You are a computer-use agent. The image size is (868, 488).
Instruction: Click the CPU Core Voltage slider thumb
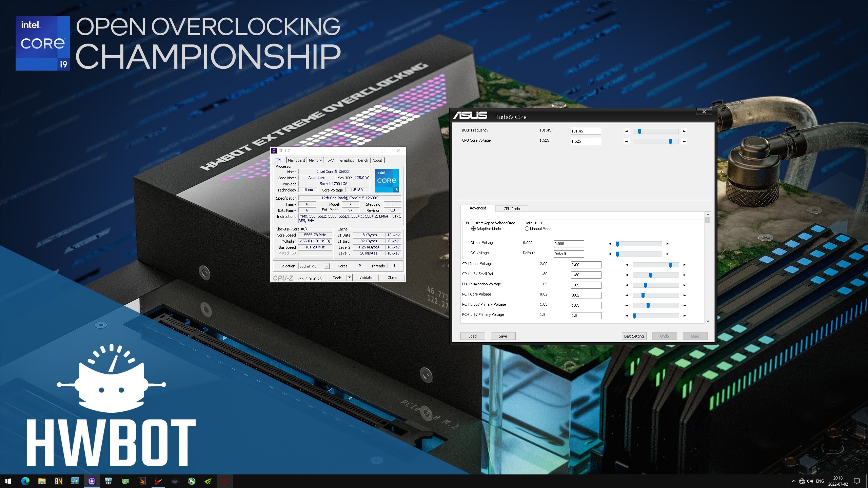[670, 142]
